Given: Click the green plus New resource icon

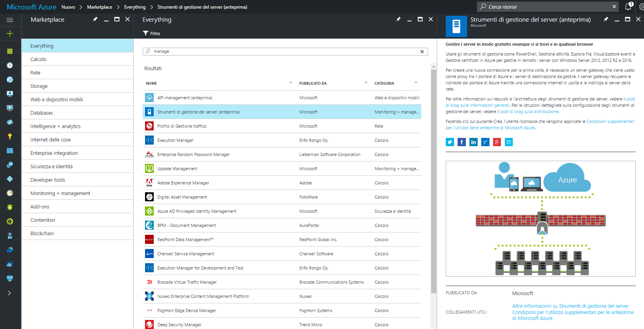Looking at the screenshot, I should click(x=10, y=33).
